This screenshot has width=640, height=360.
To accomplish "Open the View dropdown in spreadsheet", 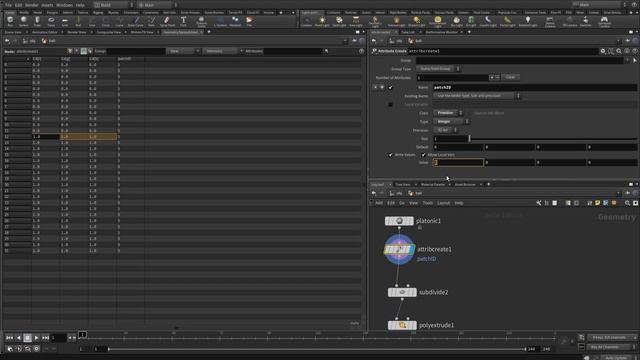I will (x=184, y=51).
